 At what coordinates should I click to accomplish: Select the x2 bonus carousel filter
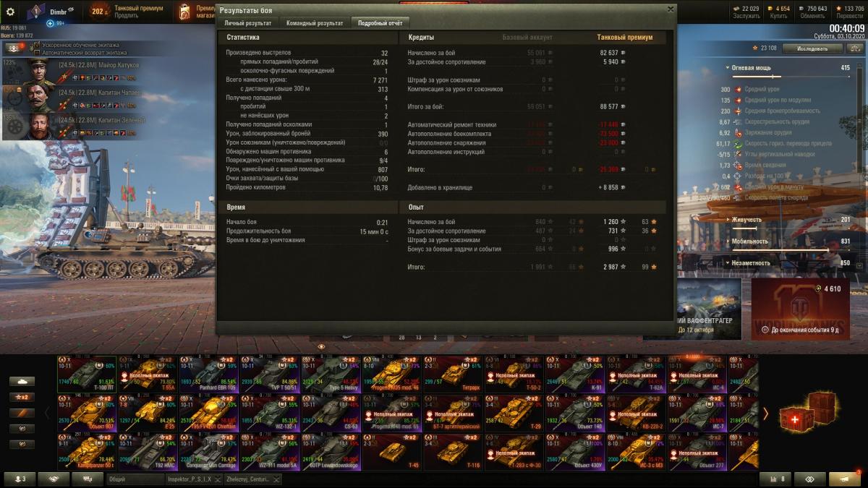[22, 397]
